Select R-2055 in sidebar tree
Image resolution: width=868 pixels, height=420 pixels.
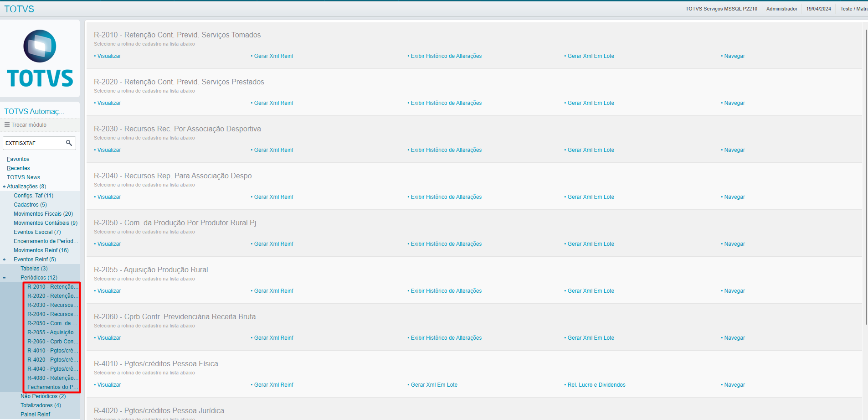pos(53,332)
